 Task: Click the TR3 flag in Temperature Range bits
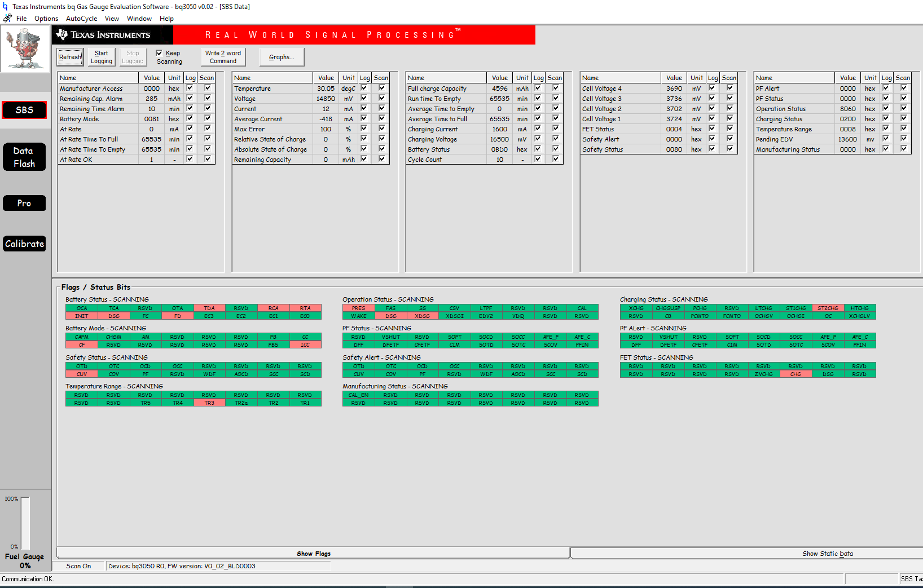tap(209, 403)
